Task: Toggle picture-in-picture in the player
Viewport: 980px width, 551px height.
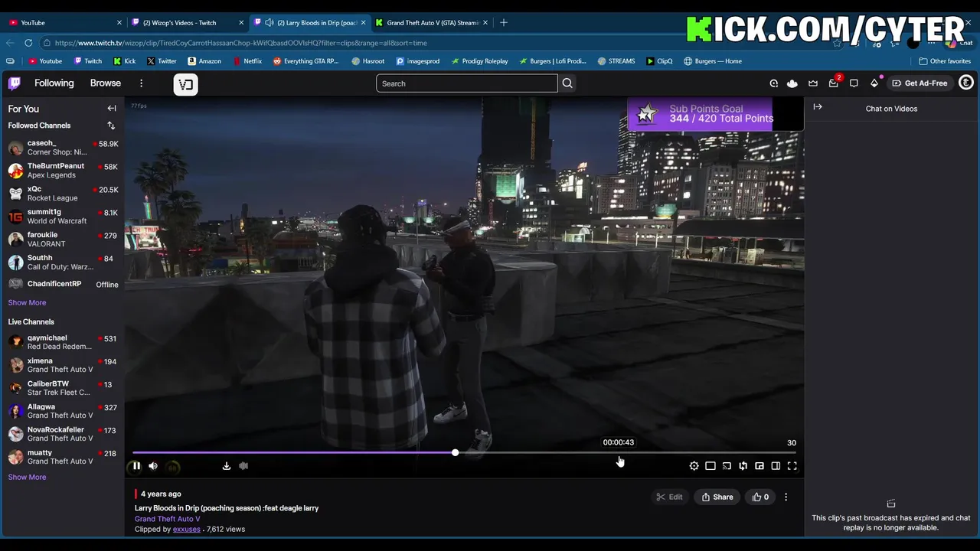Action: click(x=759, y=466)
